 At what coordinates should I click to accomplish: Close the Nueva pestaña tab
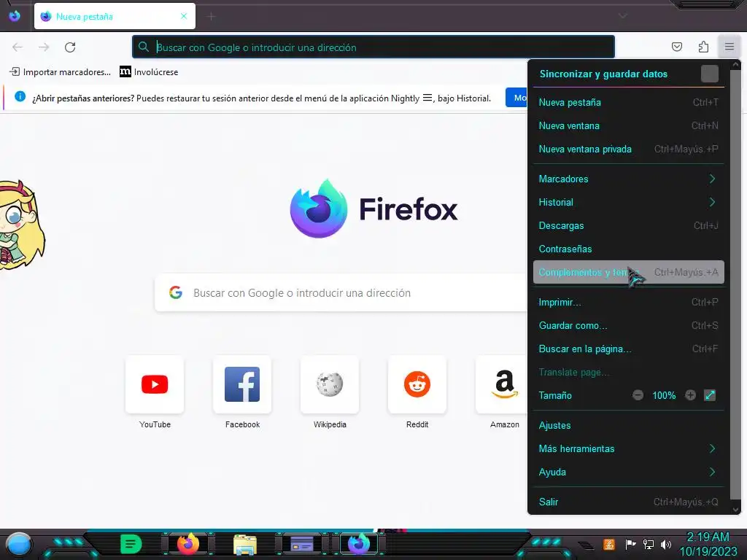(184, 16)
